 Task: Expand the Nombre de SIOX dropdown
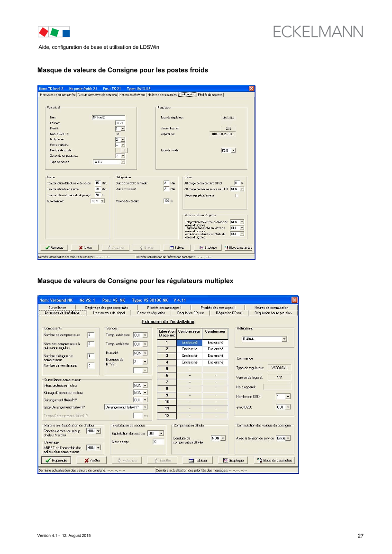(287, 396)
